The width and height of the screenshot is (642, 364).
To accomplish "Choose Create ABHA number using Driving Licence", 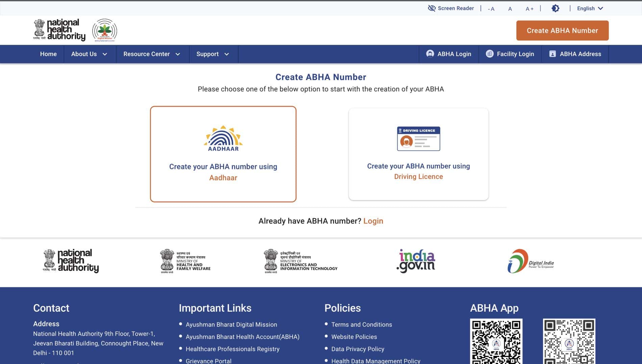I will [x=418, y=154].
